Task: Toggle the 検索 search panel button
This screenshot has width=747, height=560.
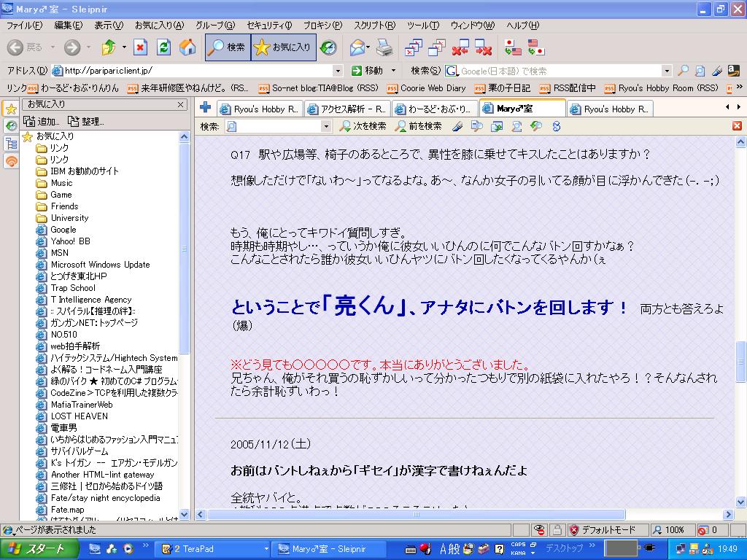Action: pos(228,47)
